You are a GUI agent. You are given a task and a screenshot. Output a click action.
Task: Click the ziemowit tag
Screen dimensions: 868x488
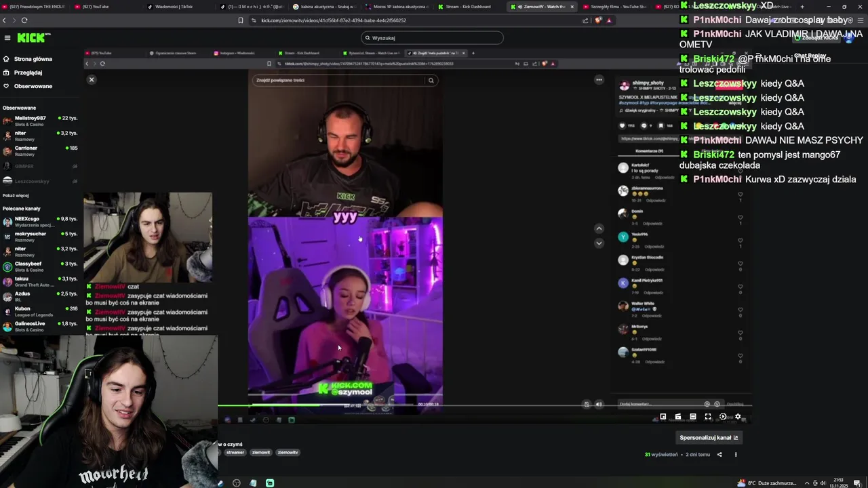coord(260,453)
